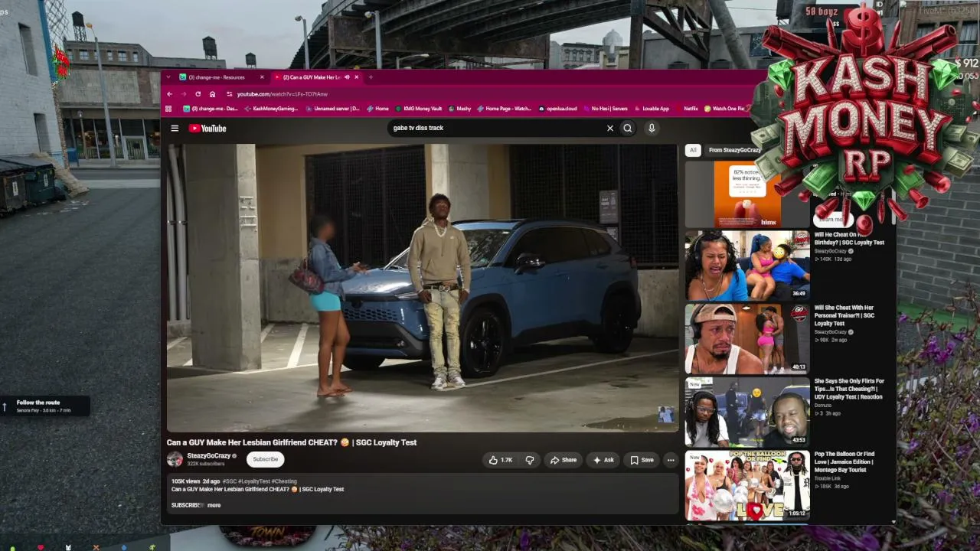980x551 pixels.
Task: Open the KMG Money Vault bookmark
Action: 418,109
